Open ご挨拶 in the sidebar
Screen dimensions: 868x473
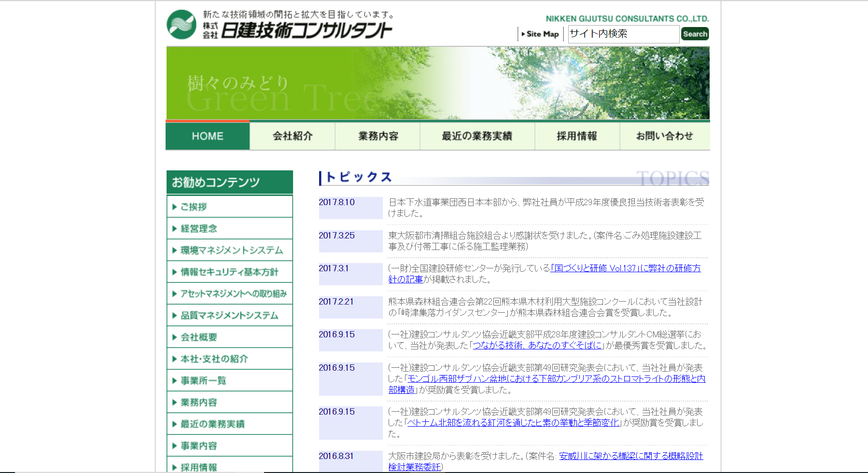pos(230,207)
